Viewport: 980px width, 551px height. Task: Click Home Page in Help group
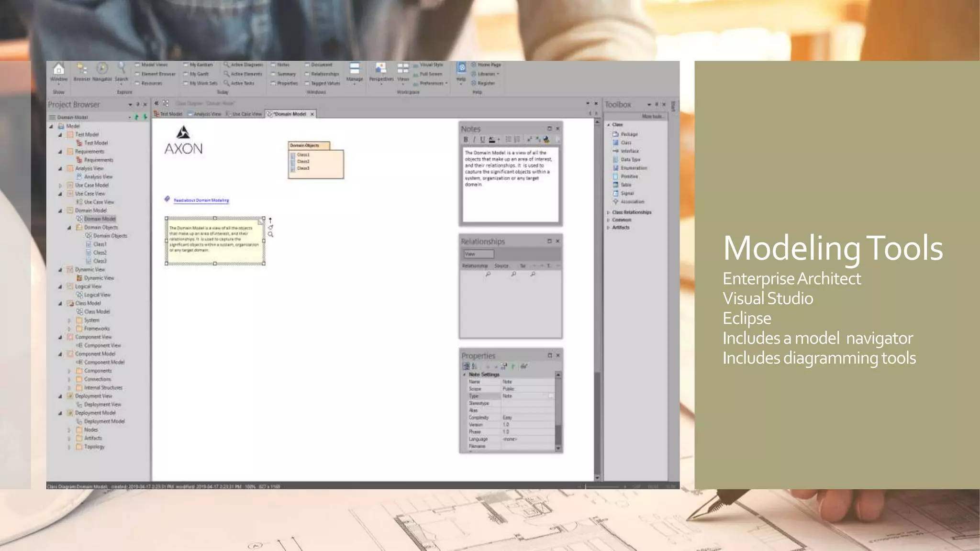(x=486, y=65)
